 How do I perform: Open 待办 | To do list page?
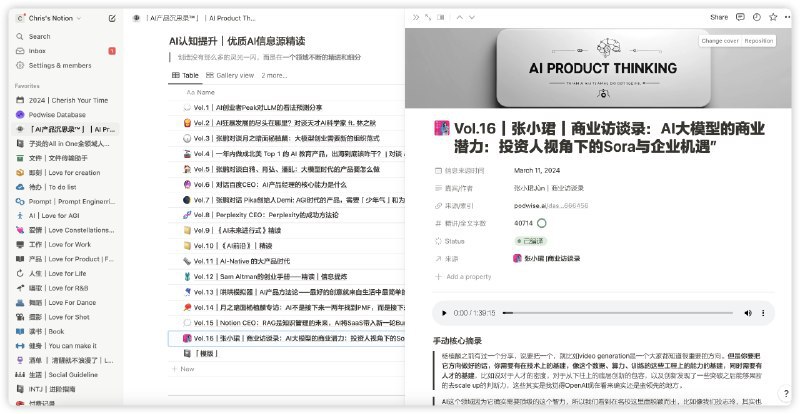click(x=53, y=187)
